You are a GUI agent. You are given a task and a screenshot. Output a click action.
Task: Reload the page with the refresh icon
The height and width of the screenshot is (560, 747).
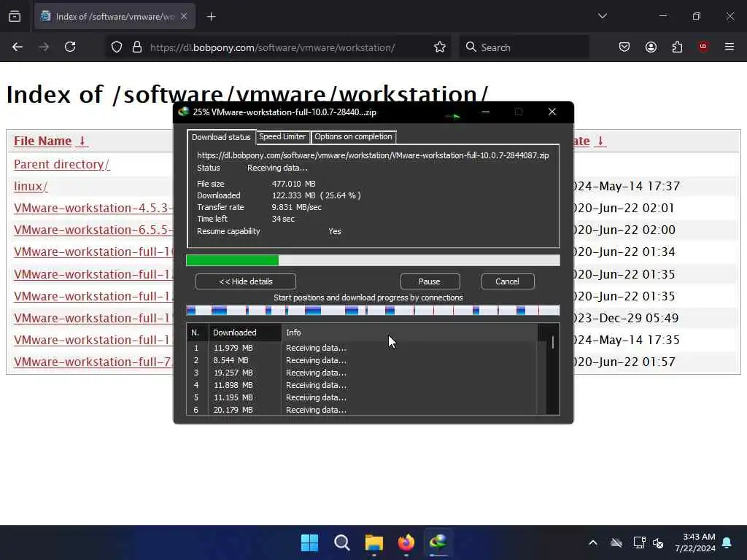[70, 47]
